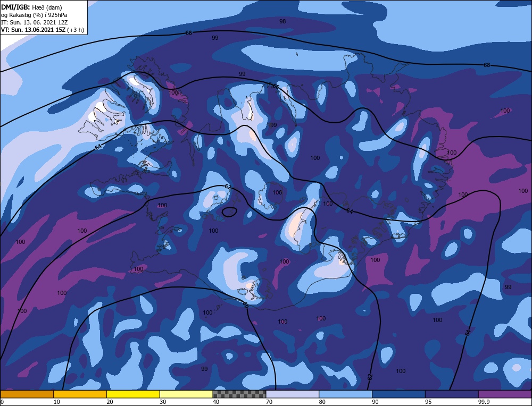
Task: Click the '66' contour line label
Action: (x=276, y=87)
